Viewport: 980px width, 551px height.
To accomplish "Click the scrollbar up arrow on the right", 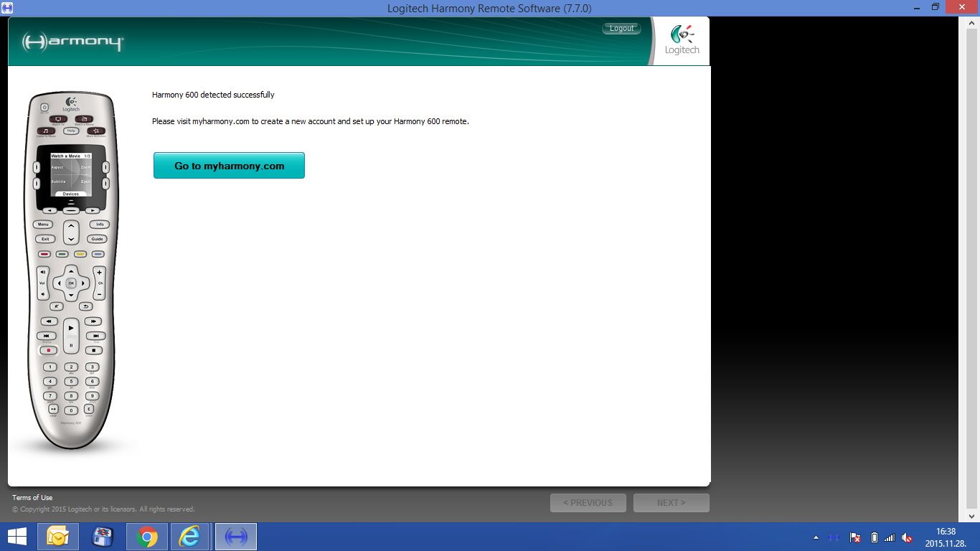I will tap(974, 23).
